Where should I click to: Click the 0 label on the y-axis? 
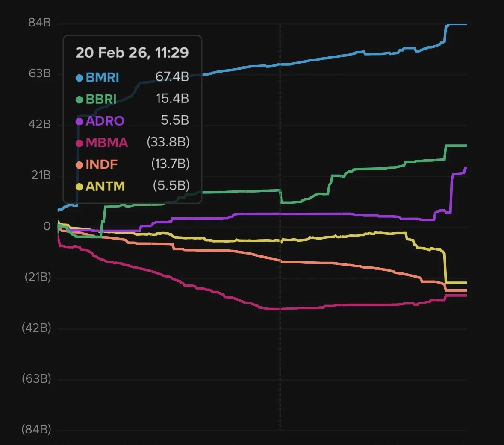[x=47, y=226]
